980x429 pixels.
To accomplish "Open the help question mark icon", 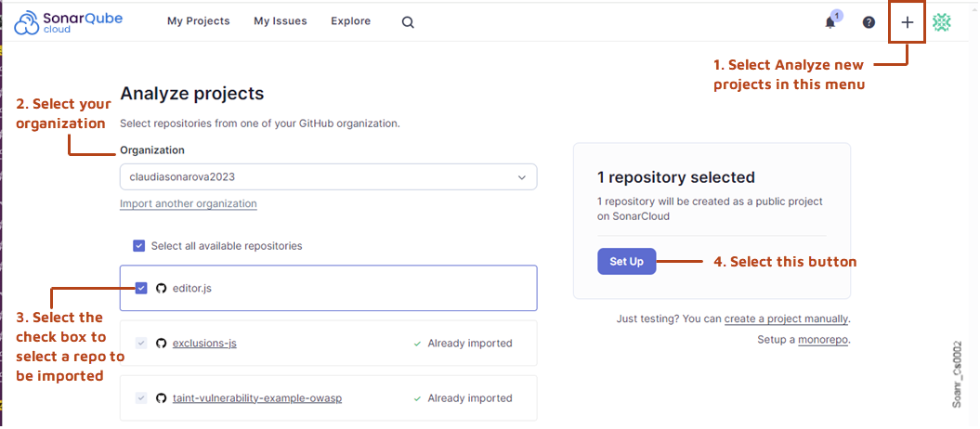I will click(869, 22).
